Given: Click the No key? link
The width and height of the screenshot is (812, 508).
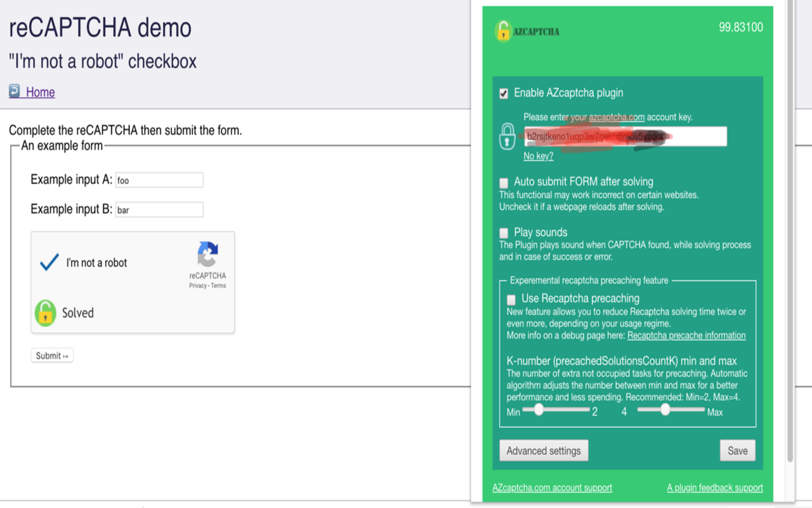Looking at the screenshot, I should click(x=539, y=156).
